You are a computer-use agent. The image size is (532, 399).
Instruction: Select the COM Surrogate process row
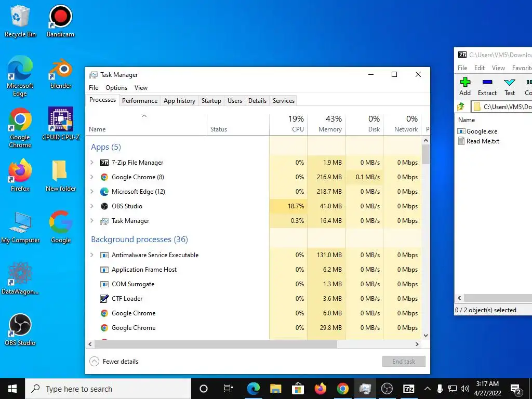point(253,284)
